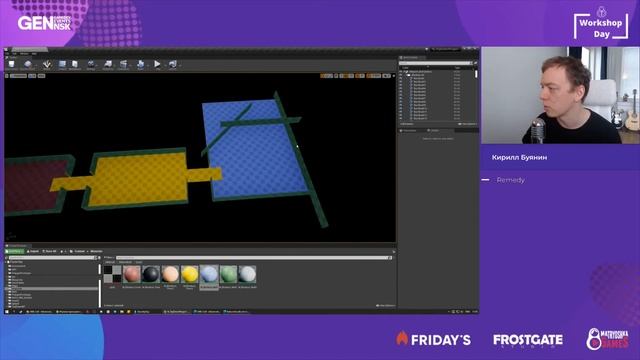The height and width of the screenshot is (360, 640).
Task: Open View Options in World Outliner
Action: (467, 124)
